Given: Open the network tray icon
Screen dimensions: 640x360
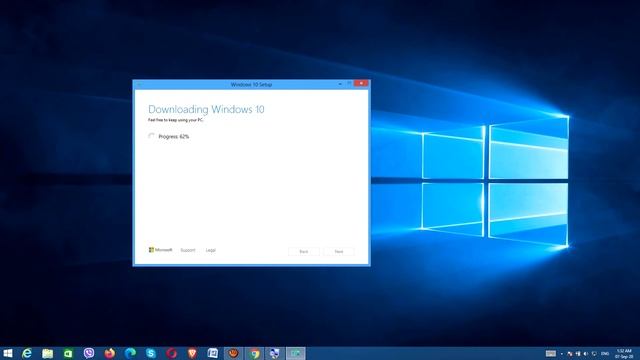Looking at the screenshot, I should (578, 354).
